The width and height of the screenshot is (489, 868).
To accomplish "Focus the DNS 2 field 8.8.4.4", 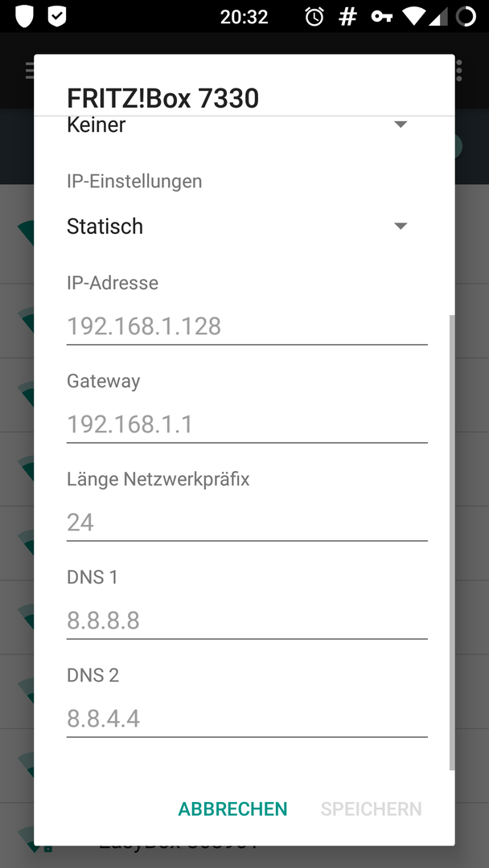I will 247,719.
